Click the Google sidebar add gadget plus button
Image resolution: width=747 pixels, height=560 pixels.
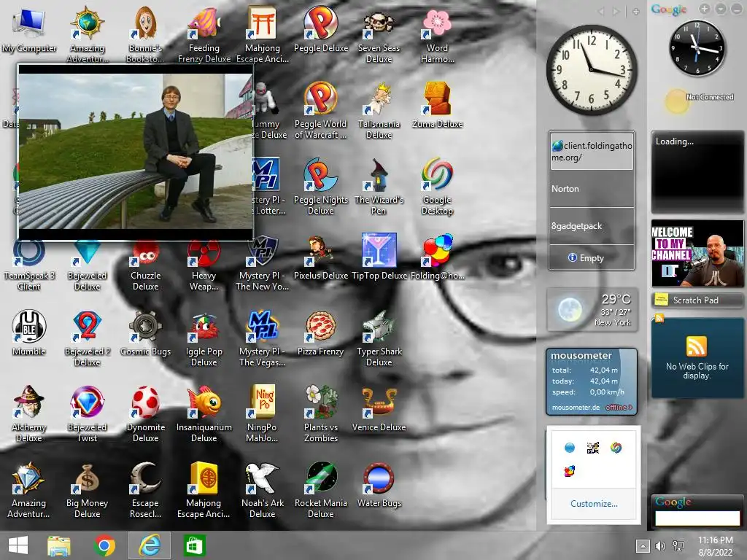(705, 9)
